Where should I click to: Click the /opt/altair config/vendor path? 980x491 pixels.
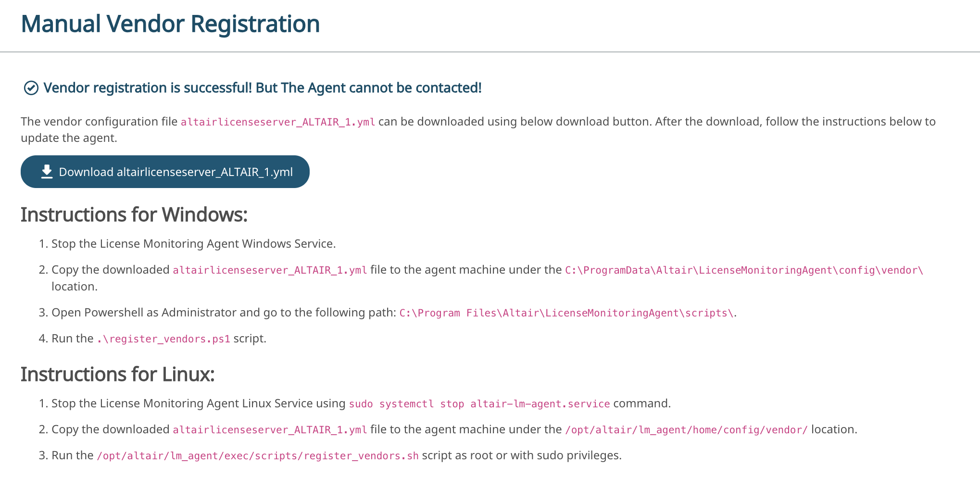coord(686,430)
